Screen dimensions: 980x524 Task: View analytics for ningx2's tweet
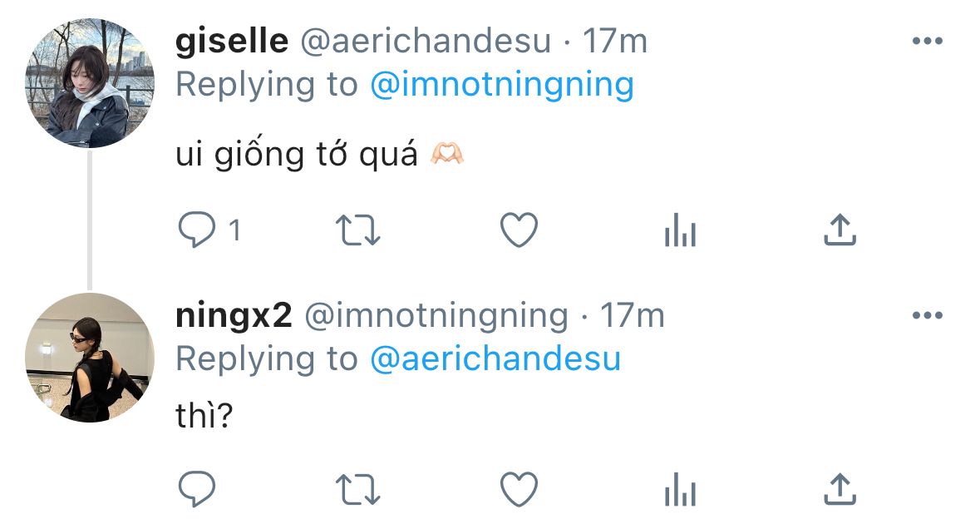pos(679,489)
